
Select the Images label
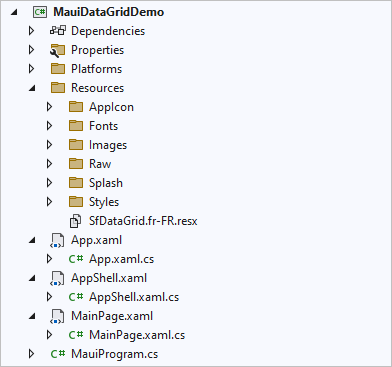(x=108, y=145)
